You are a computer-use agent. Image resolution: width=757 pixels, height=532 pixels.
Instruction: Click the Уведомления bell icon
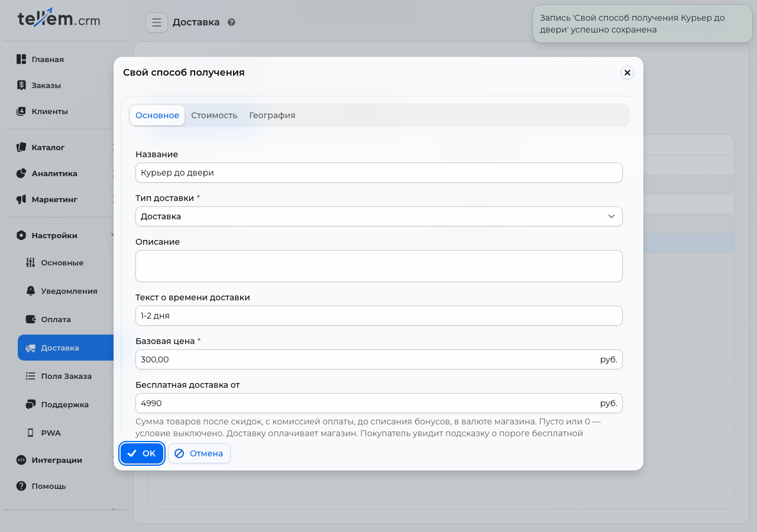(31, 291)
